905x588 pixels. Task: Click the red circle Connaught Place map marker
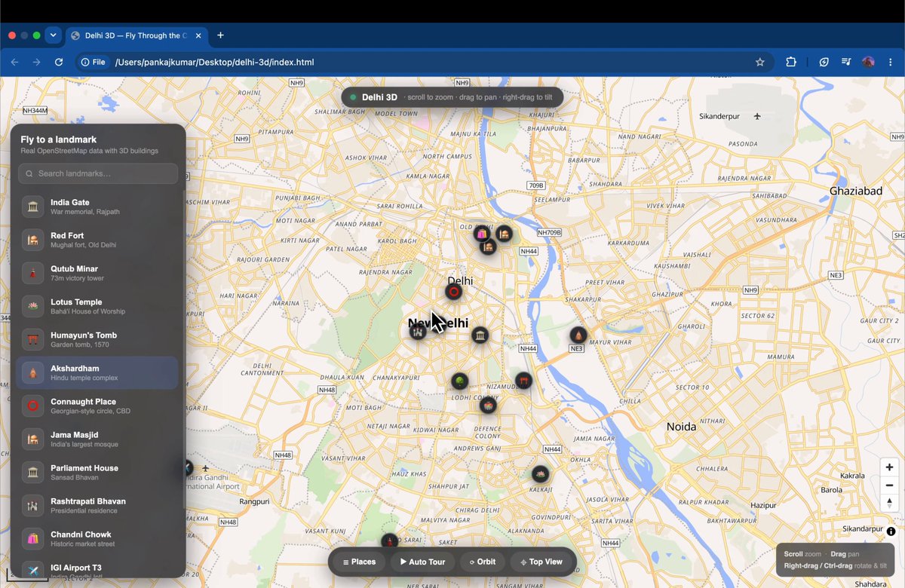click(453, 292)
